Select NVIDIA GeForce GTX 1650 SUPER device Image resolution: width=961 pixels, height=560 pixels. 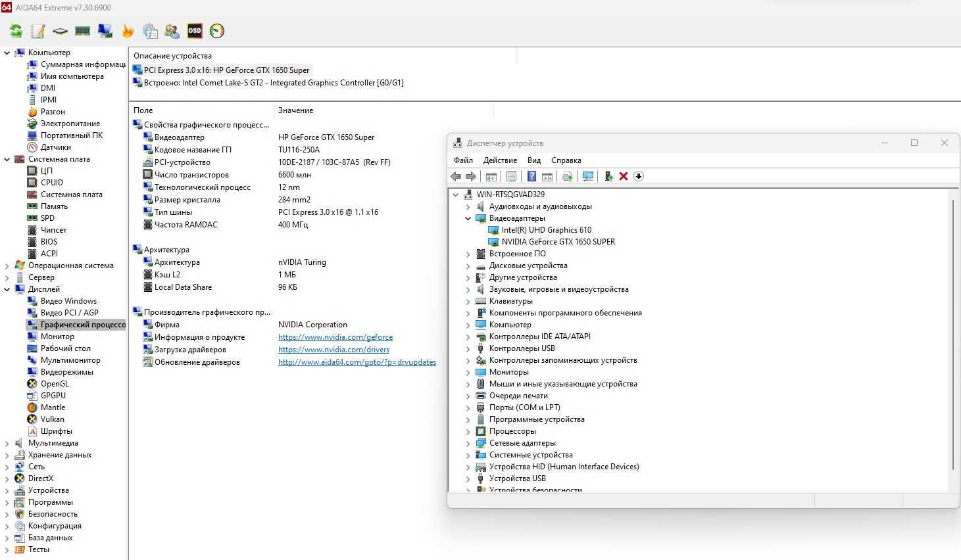click(x=558, y=242)
